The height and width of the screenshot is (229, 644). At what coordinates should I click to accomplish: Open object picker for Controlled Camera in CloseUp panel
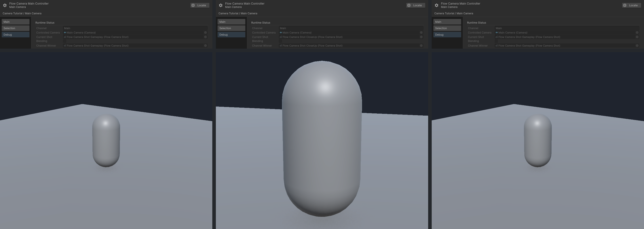click(421, 32)
